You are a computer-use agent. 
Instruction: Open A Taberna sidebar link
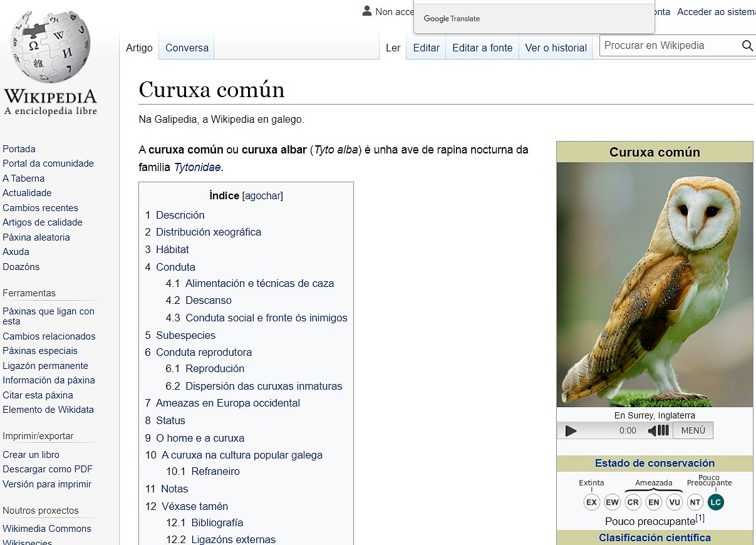click(24, 179)
